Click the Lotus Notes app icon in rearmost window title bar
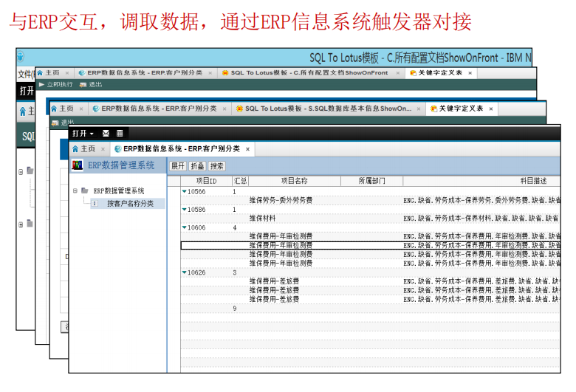This screenshot has height=392, width=576. click(21, 57)
